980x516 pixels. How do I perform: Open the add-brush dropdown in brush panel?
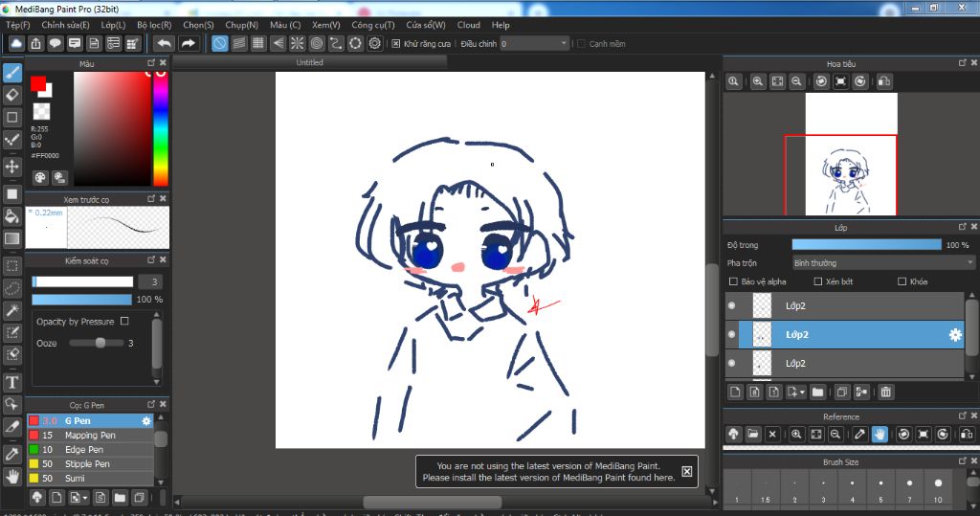click(85, 499)
